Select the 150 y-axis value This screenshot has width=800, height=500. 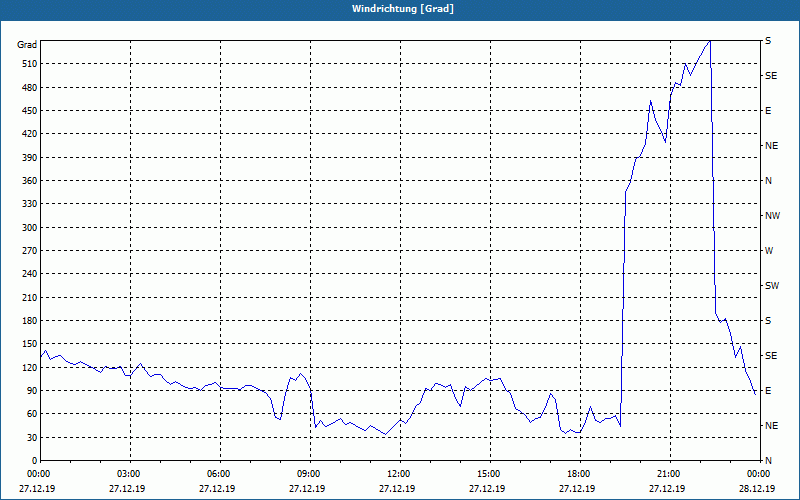(29, 344)
